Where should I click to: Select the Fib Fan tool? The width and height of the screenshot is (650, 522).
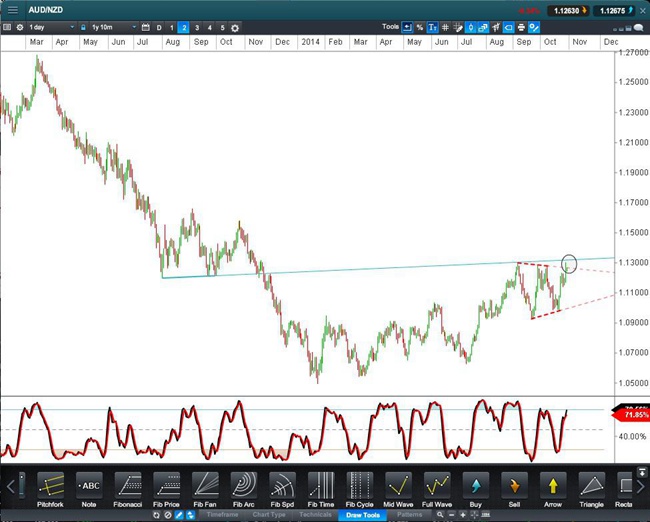[205, 486]
